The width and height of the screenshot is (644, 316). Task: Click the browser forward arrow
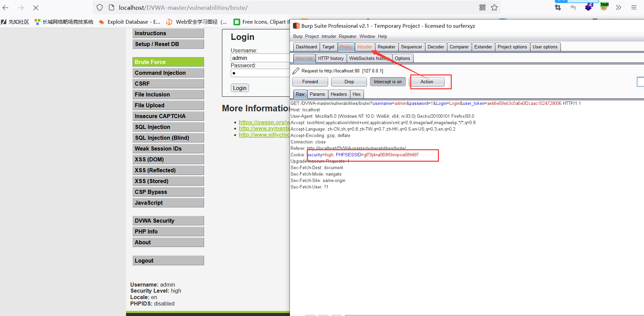point(21,7)
